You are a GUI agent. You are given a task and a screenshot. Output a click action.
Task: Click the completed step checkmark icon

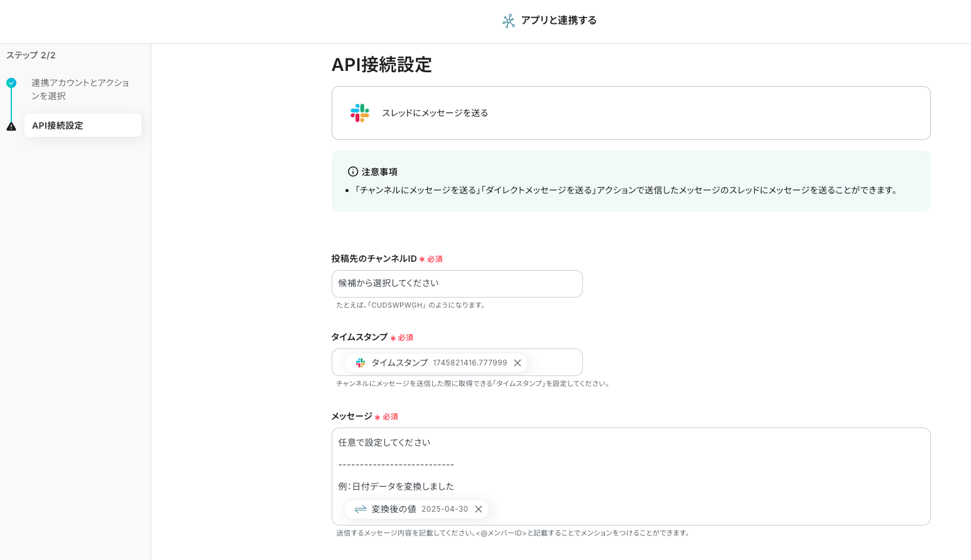[11, 83]
